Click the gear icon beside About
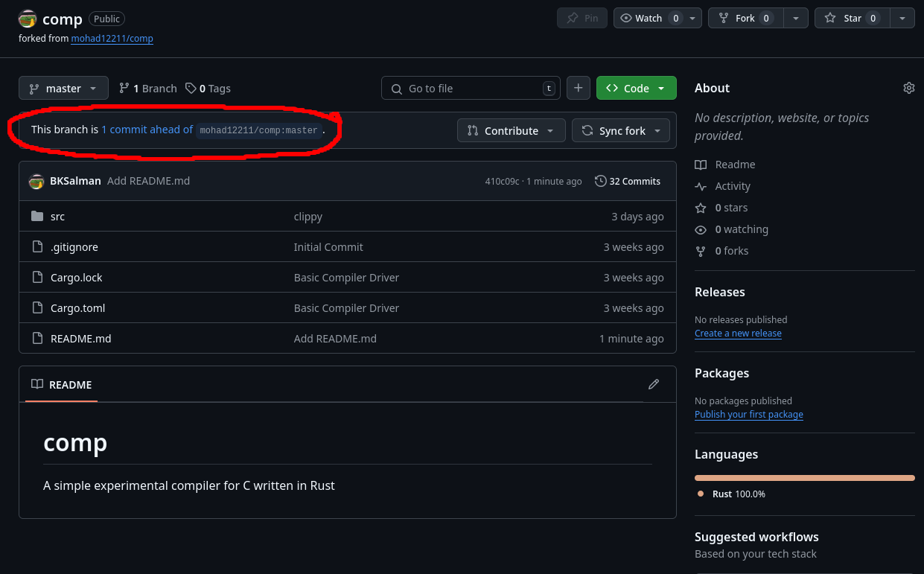924x574 pixels. (x=908, y=88)
